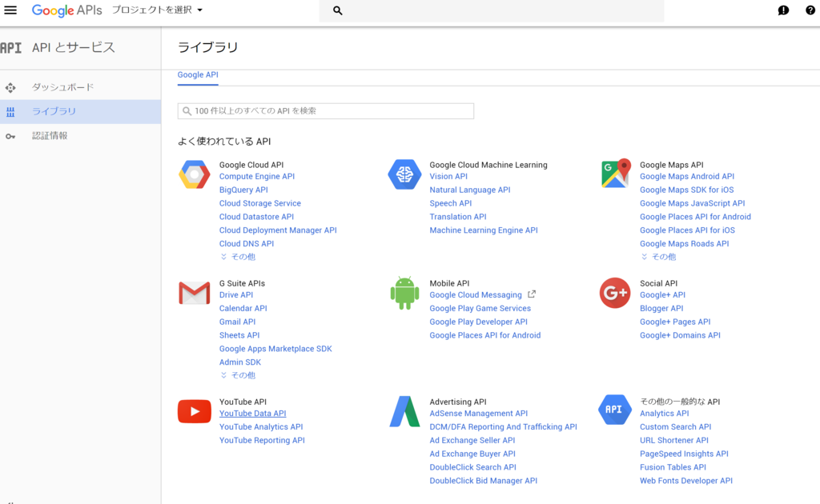Screen dimensions: 820x504
Task: Open BigQuery API link
Action: [x=243, y=190]
